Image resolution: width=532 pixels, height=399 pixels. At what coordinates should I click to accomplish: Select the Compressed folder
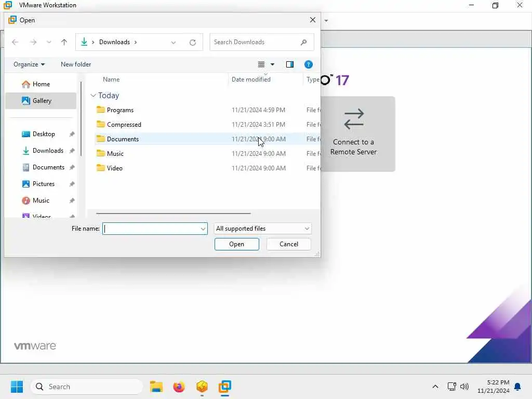click(124, 125)
